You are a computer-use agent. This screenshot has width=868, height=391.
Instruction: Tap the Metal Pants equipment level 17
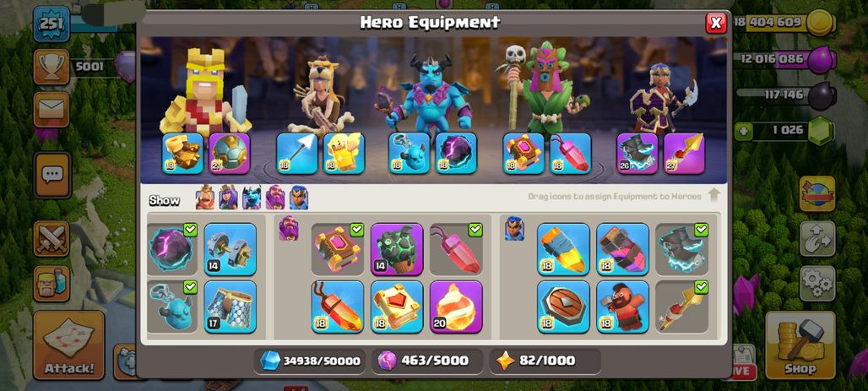[x=231, y=307]
